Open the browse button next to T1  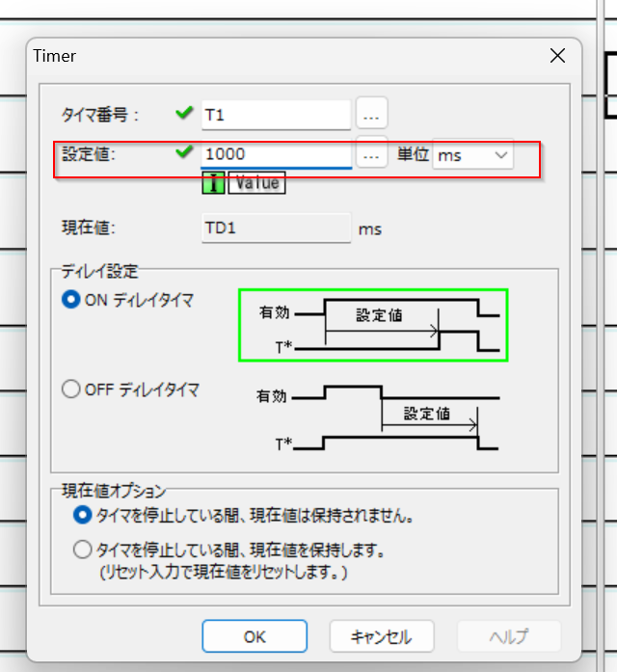(371, 113)
